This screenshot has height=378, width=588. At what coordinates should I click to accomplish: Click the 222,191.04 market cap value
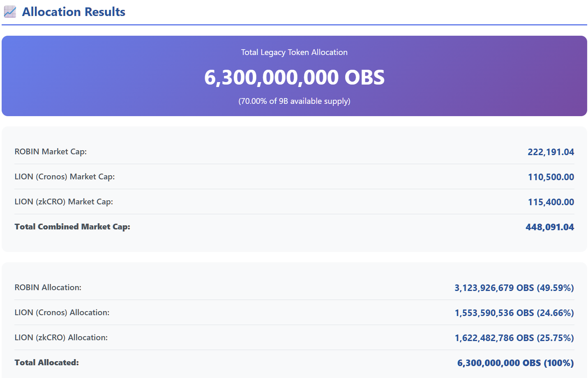(551, 152)
